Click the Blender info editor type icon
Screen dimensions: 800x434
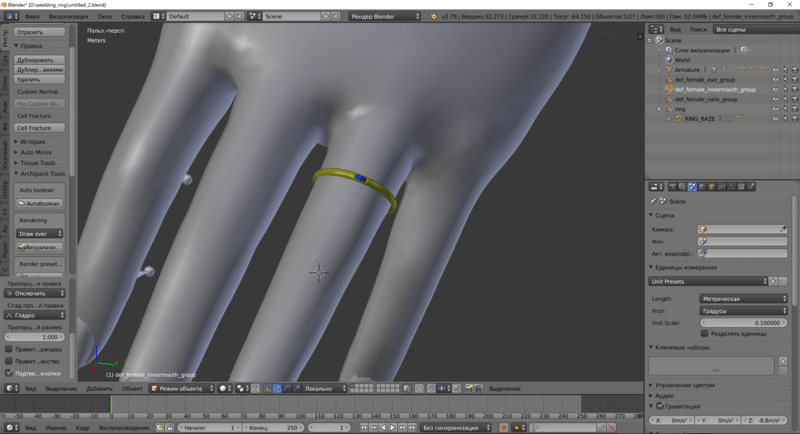coord(9,17)
